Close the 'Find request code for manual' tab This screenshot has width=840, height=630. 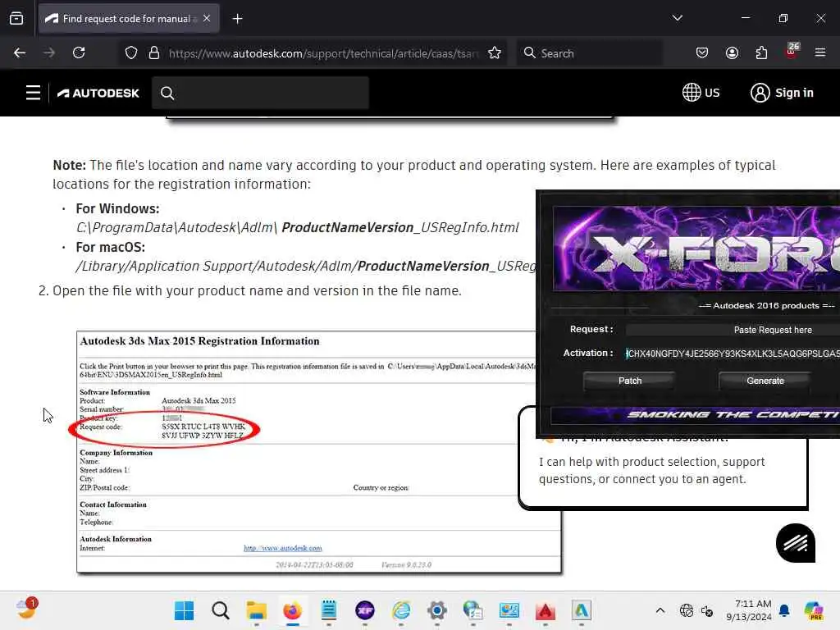click(x=207, y=18)
